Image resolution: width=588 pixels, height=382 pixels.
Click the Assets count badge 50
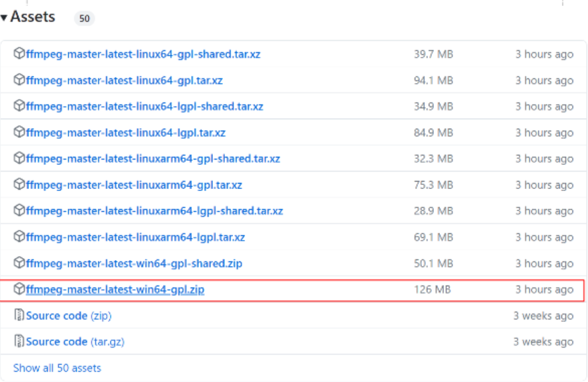tap(84, 18)
